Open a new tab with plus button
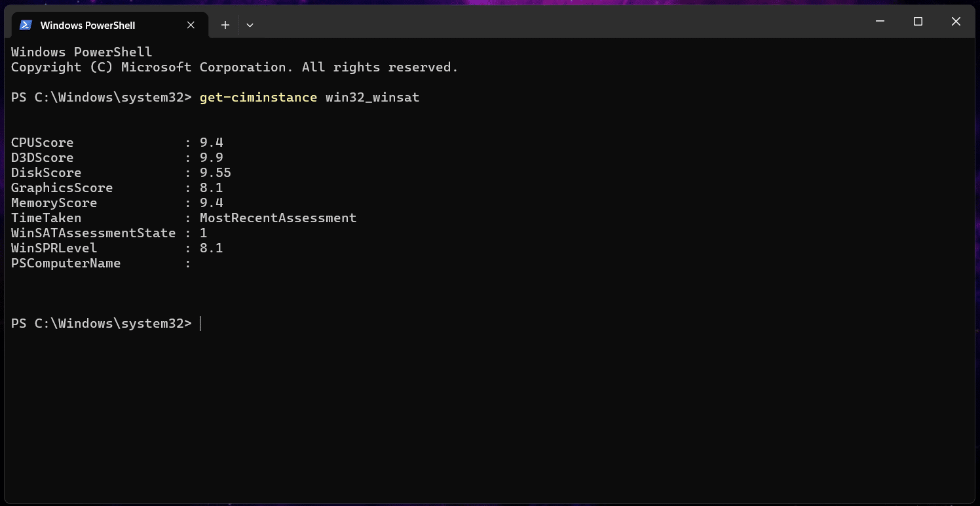 225,25
